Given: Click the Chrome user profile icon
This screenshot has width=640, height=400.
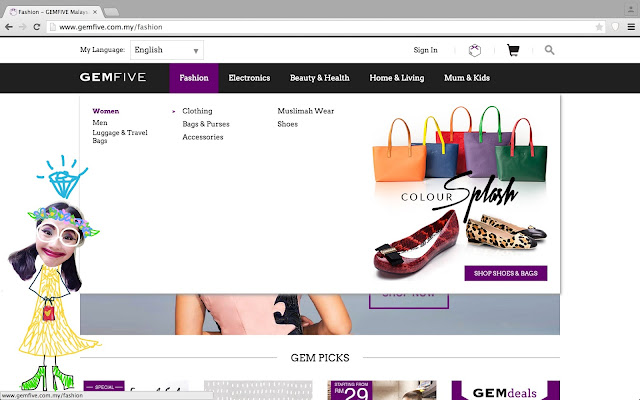Looking at the screenshot, I should tap(631, 9).
